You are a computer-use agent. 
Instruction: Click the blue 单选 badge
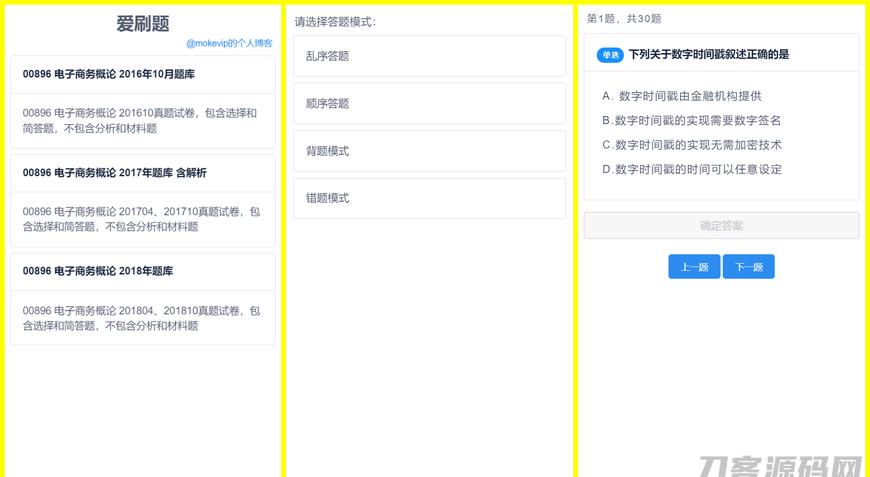pyautogui.click(x=610, y=55)
